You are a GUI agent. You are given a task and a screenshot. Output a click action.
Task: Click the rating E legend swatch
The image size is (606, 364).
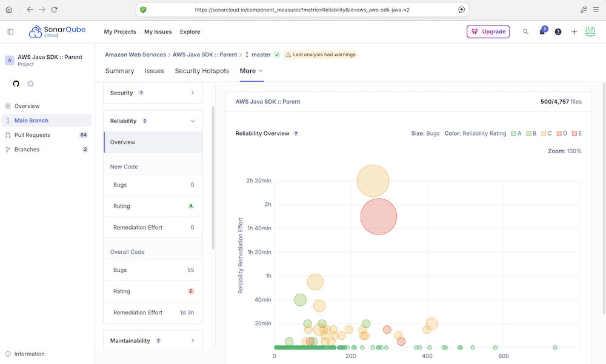(x=574, y=133)
